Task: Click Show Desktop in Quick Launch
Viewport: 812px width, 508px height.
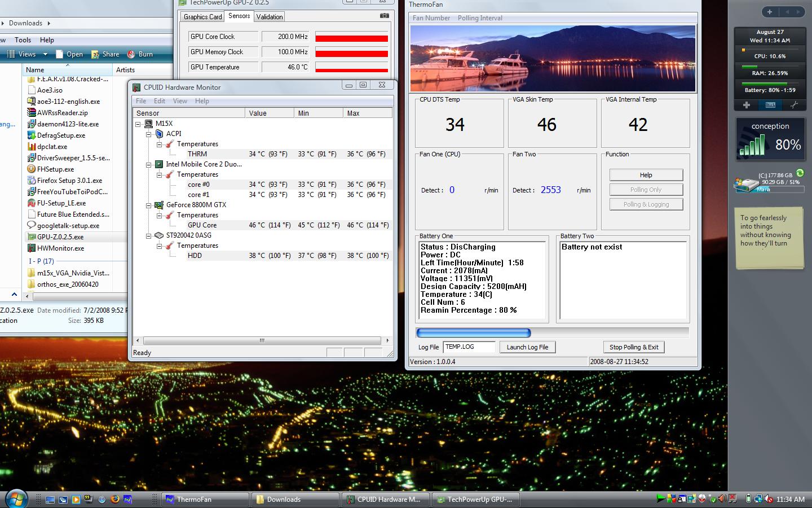Action: click(50, 499)
